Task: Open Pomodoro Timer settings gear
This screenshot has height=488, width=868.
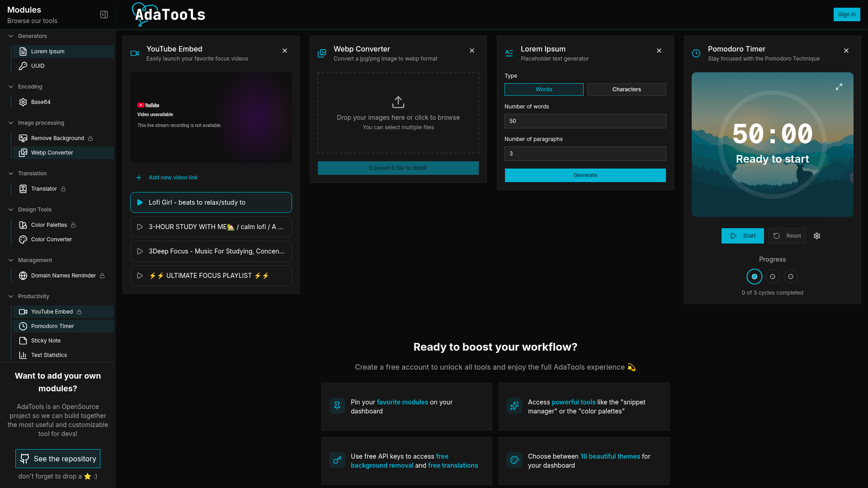Action: coord(817,236)
